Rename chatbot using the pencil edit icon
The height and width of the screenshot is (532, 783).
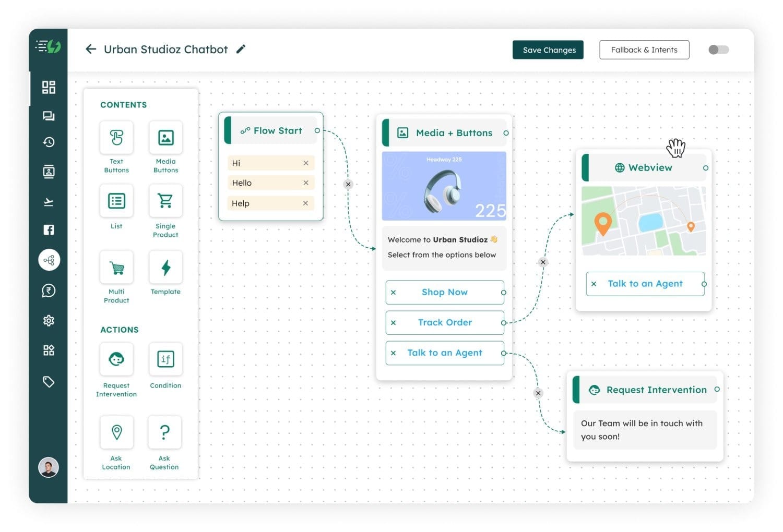pyautogui.click(x=241, y=49)
